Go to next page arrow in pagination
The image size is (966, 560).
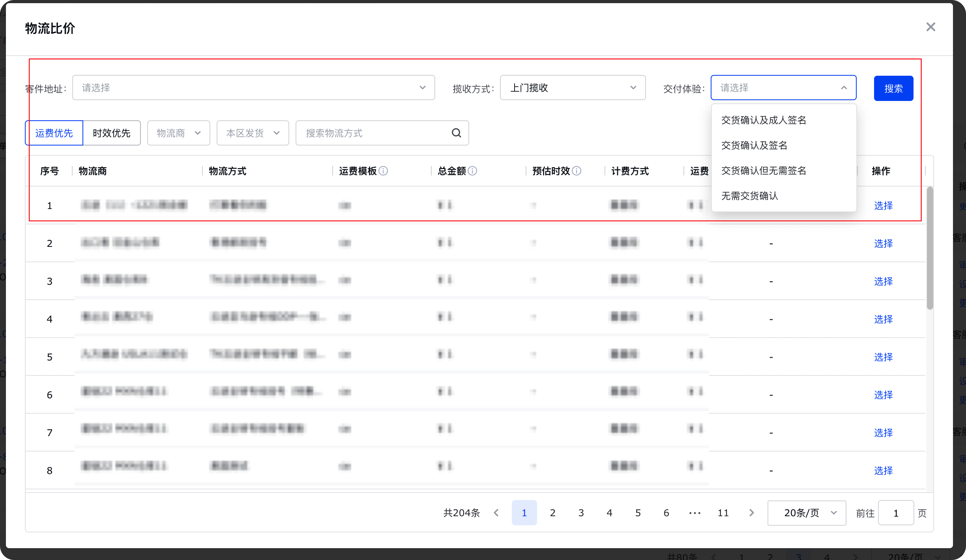[x=751, y=513]
